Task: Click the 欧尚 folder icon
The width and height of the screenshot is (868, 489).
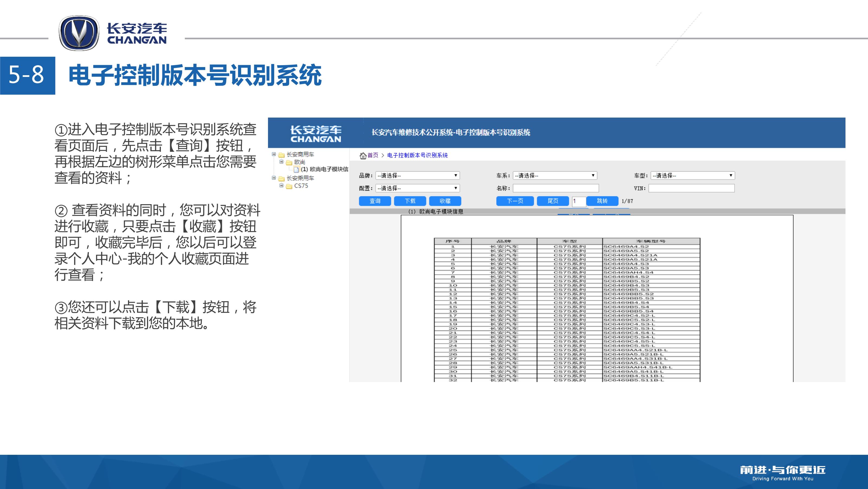Action: (289, 163)
